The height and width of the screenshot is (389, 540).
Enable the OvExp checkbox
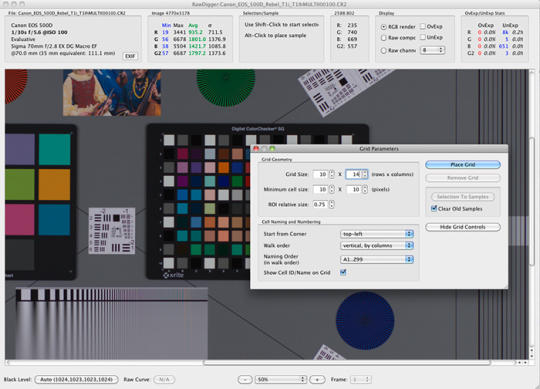point(423,26)
